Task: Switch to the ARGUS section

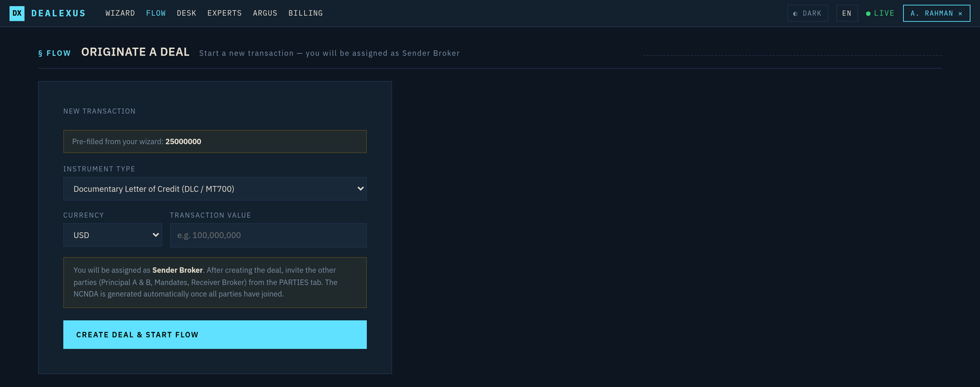Action: click(265, 13)
